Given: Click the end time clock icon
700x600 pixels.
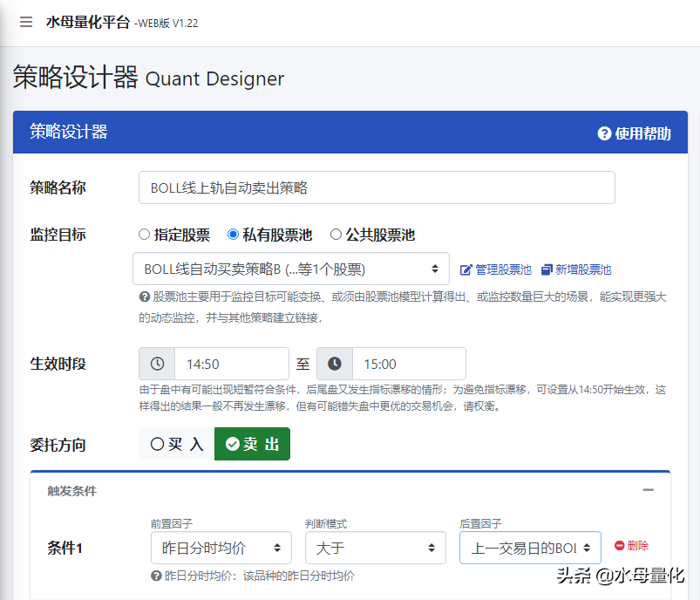Looking at the screenshot, I should (335, 364).
